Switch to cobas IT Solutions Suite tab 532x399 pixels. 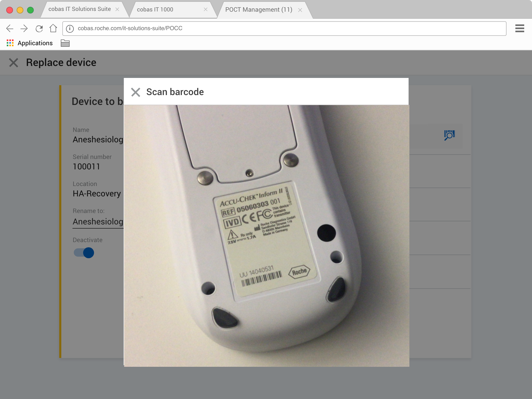coord(79,9)
